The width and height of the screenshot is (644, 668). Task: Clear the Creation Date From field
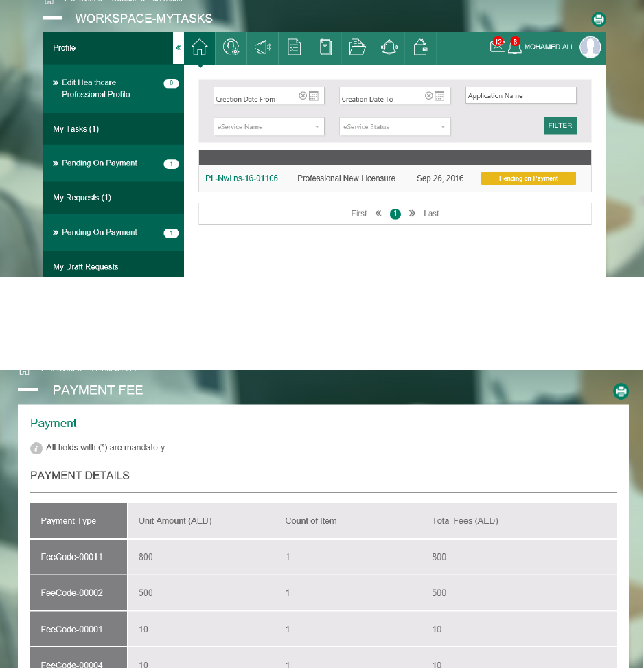(302, 95)
